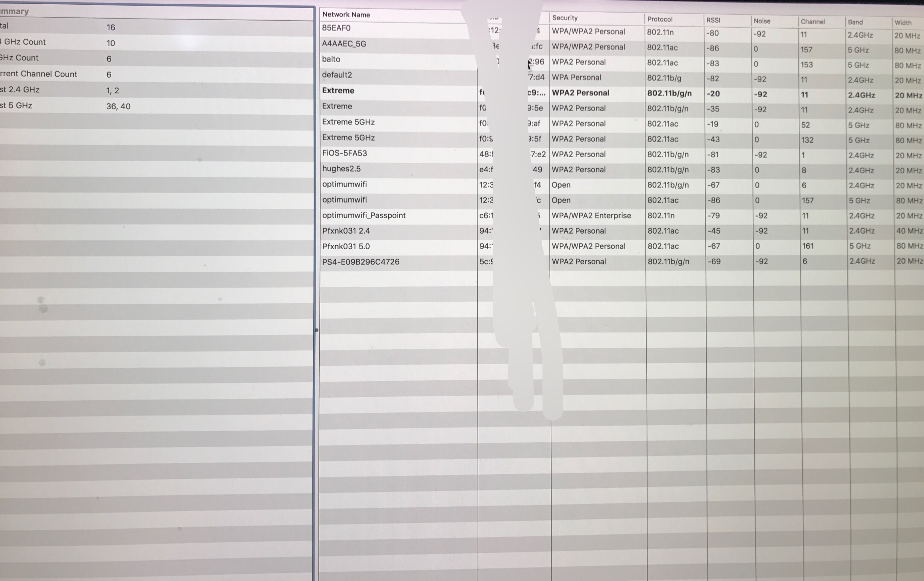This screenshot has height=581, width=924.
Task: Select the default2 network row
Action: click(337, 75)
